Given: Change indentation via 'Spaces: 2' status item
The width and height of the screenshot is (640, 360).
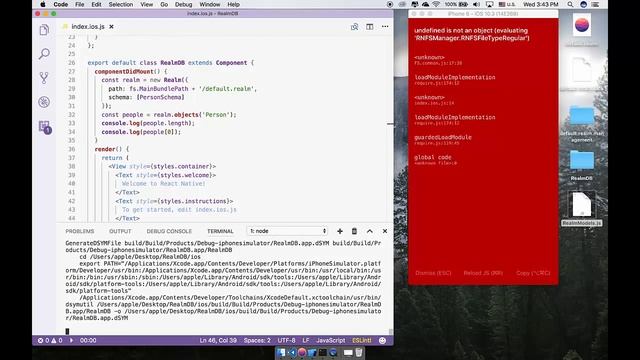Looking at the screenshot, I should [257, 340].
